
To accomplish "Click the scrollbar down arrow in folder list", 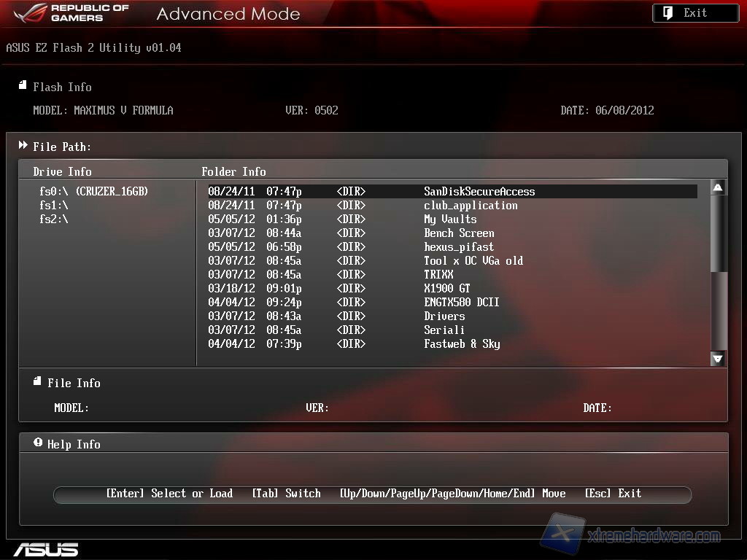I will tap(718, 358).
